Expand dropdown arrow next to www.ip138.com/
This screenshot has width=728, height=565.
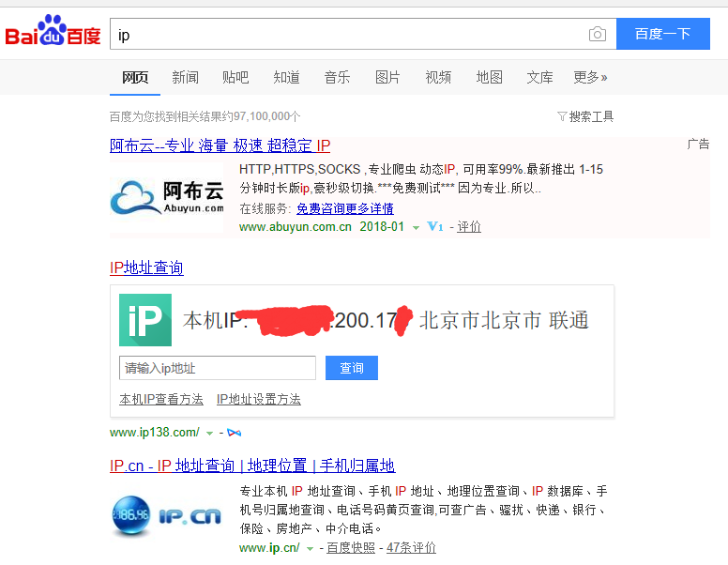click(x=209, y=434)
